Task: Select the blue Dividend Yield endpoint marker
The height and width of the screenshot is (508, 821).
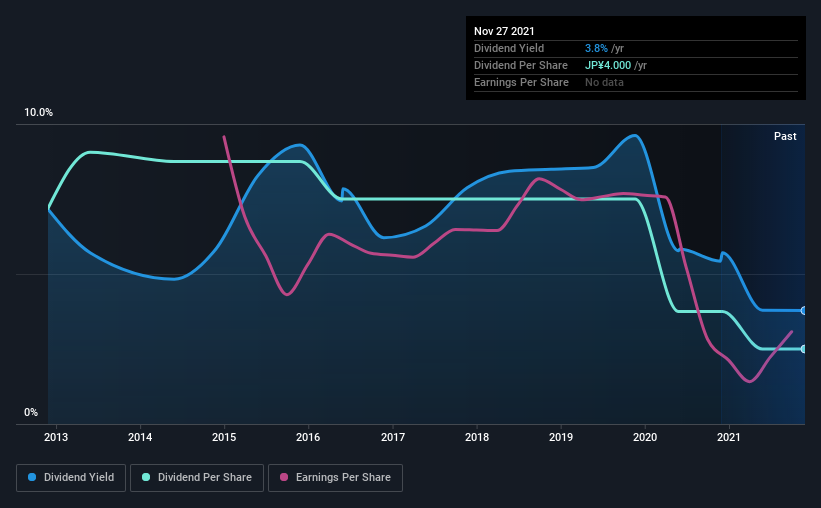Action: coord(803,311)
